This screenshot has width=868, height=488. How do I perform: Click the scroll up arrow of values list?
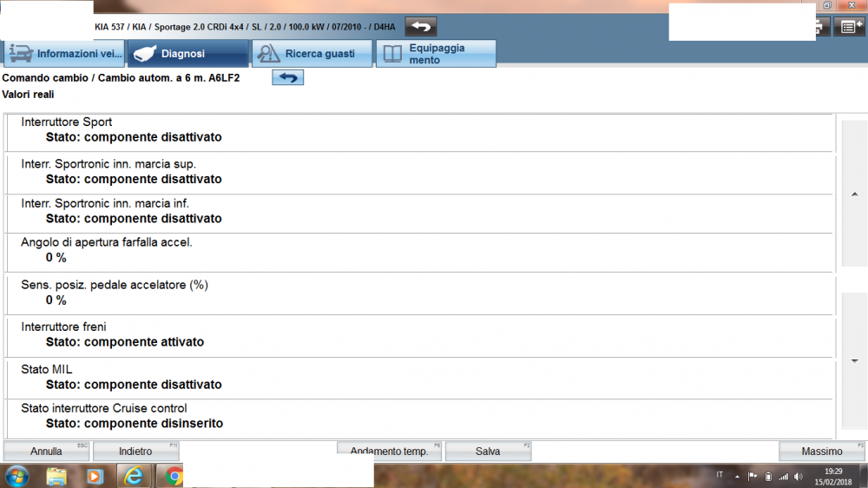pos(855,194)
